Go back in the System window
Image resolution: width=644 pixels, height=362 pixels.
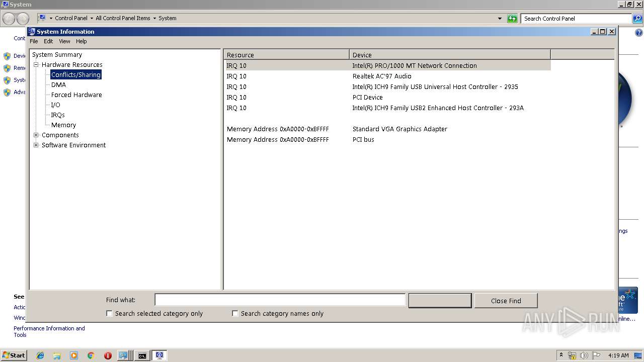click(x=9, y=19)
